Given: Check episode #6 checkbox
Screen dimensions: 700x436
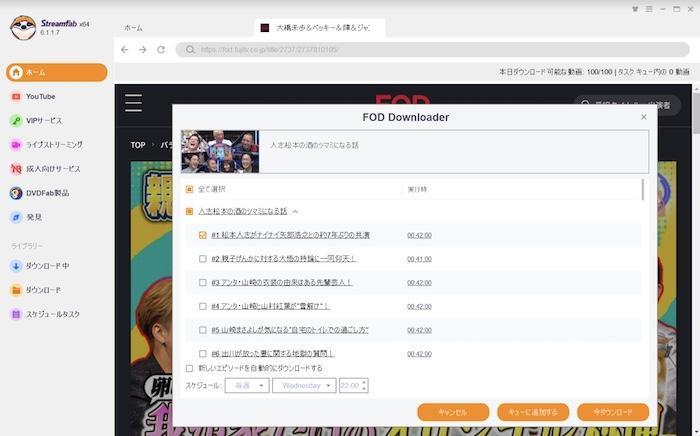Looking at the screenshot, I should pyautogui.click(x=203, y=353).
